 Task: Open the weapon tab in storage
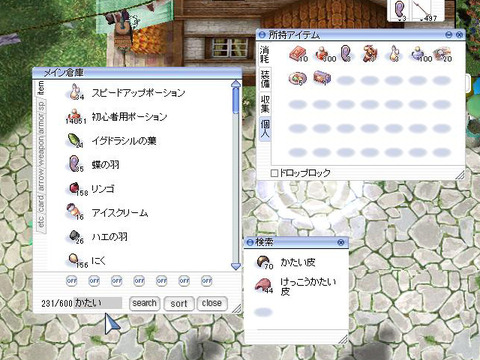41,149
